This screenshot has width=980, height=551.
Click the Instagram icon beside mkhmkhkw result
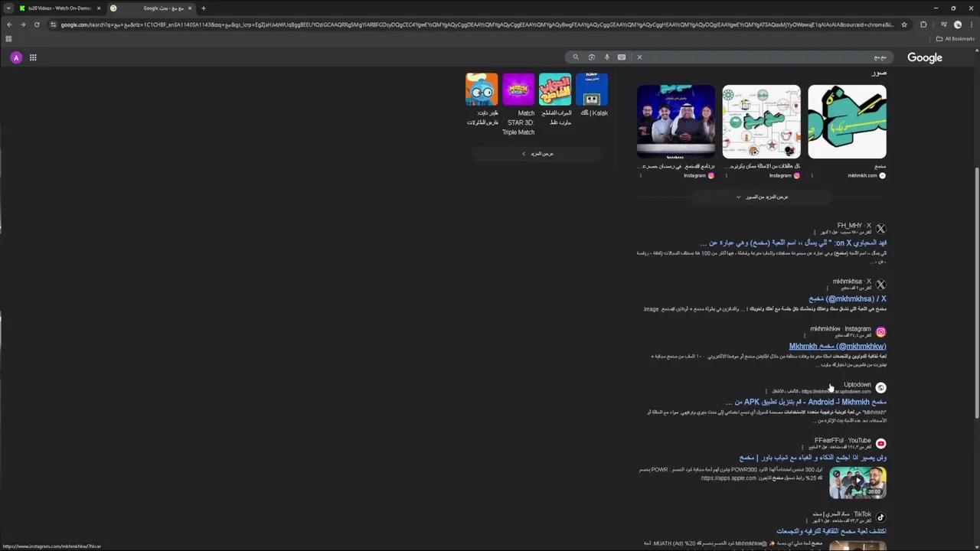(880, 332)
